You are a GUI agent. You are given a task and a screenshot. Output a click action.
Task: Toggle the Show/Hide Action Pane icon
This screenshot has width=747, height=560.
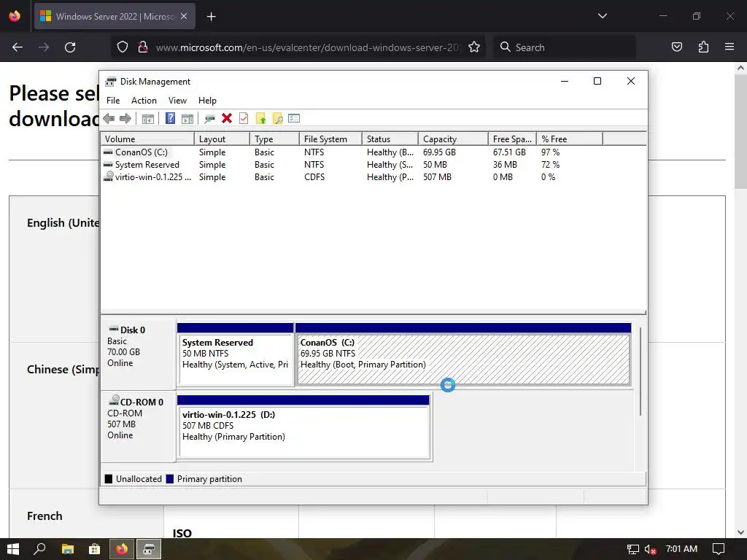click(187, 119)
